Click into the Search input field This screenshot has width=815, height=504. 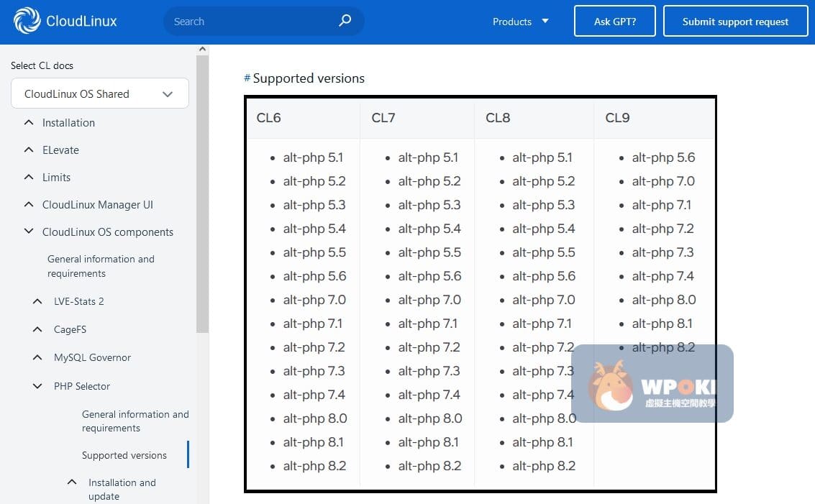coord(252,22)
